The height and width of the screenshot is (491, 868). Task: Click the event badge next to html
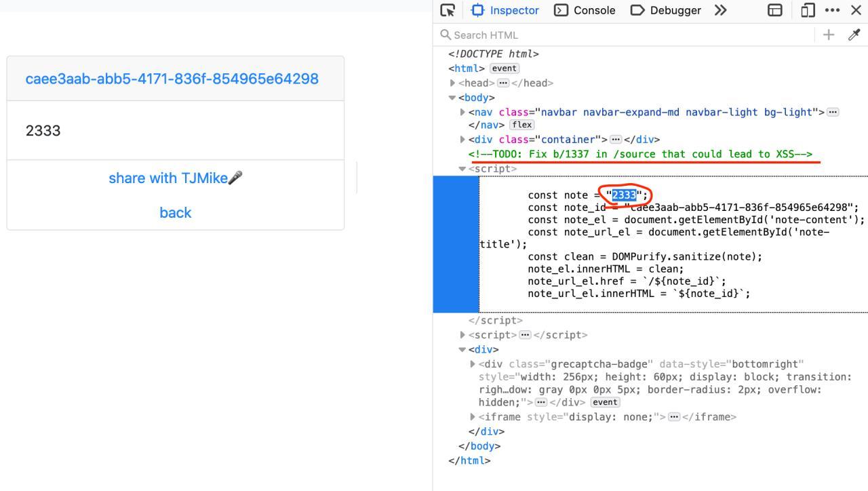click(x=505, y=68)
